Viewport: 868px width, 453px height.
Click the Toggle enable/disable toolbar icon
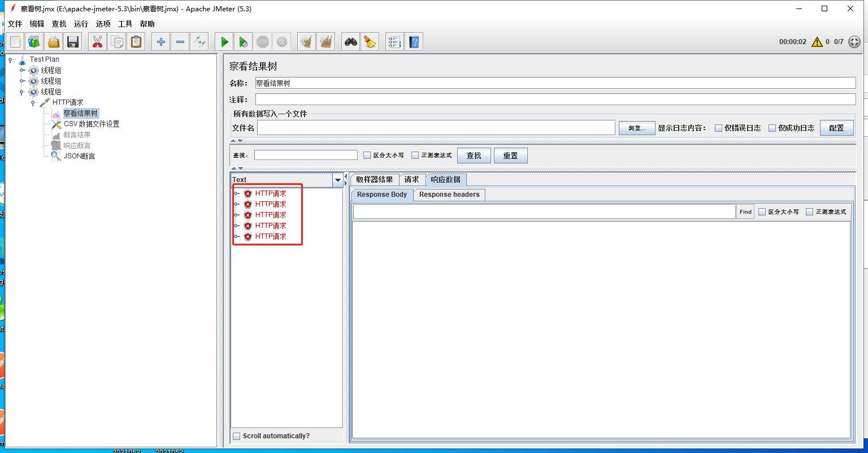199,42
